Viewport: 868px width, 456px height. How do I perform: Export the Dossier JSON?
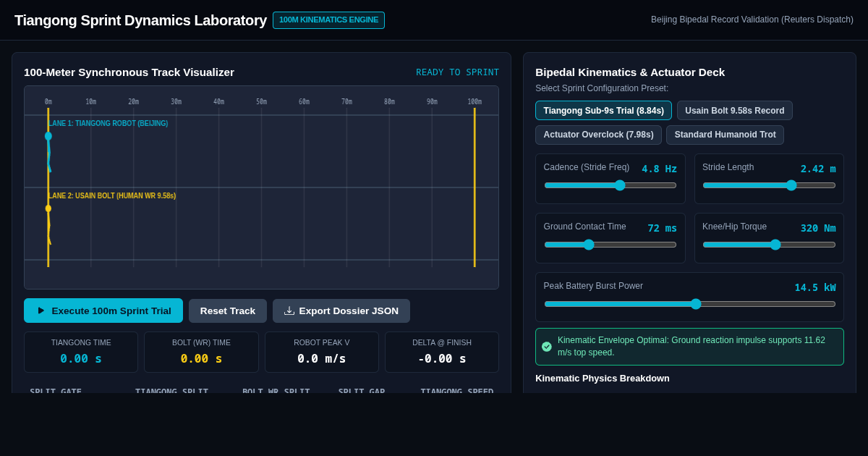pyautogui.click(x=341, y=311)
